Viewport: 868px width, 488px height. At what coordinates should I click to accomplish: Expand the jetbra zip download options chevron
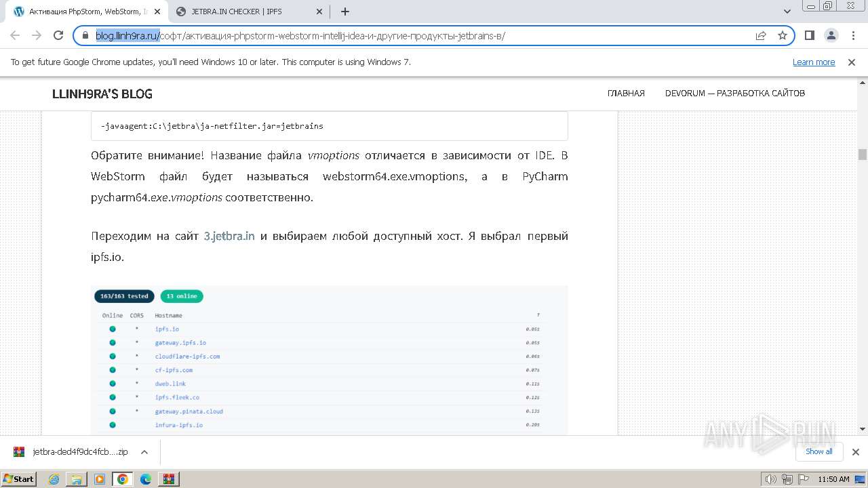[x=144, y=452]
